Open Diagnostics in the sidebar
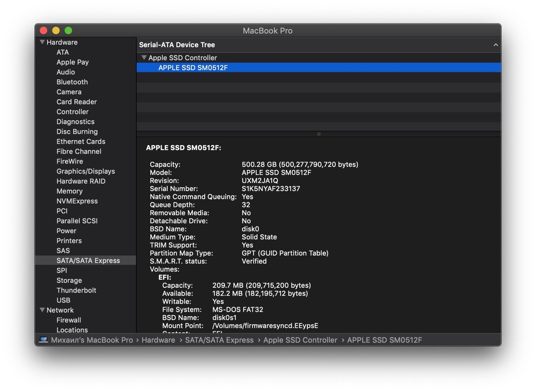Image resolution: width=536 pixels, height=392 pixels. coord(75,122)
